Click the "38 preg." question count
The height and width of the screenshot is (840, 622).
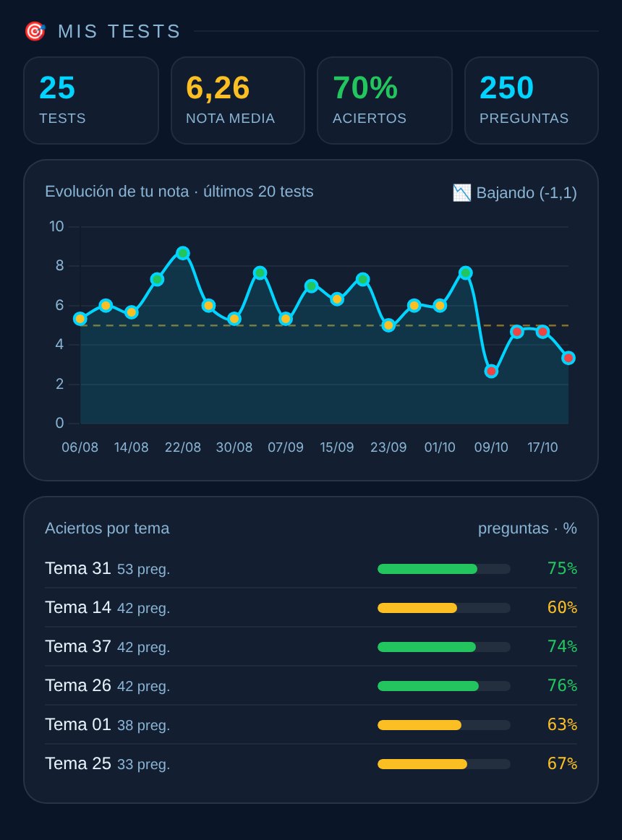(143, 726)
